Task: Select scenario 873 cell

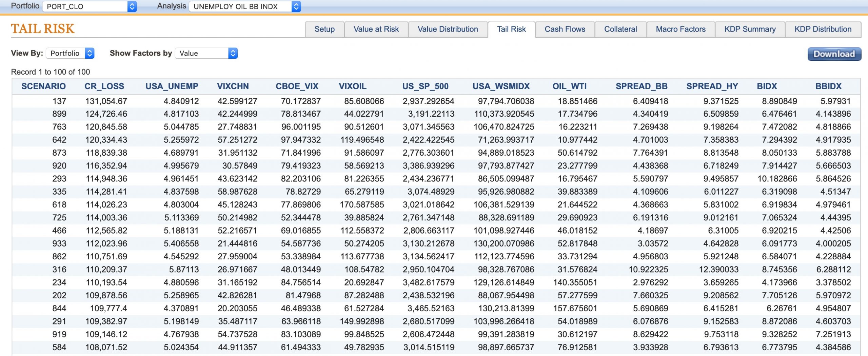Action: (59, 153)
